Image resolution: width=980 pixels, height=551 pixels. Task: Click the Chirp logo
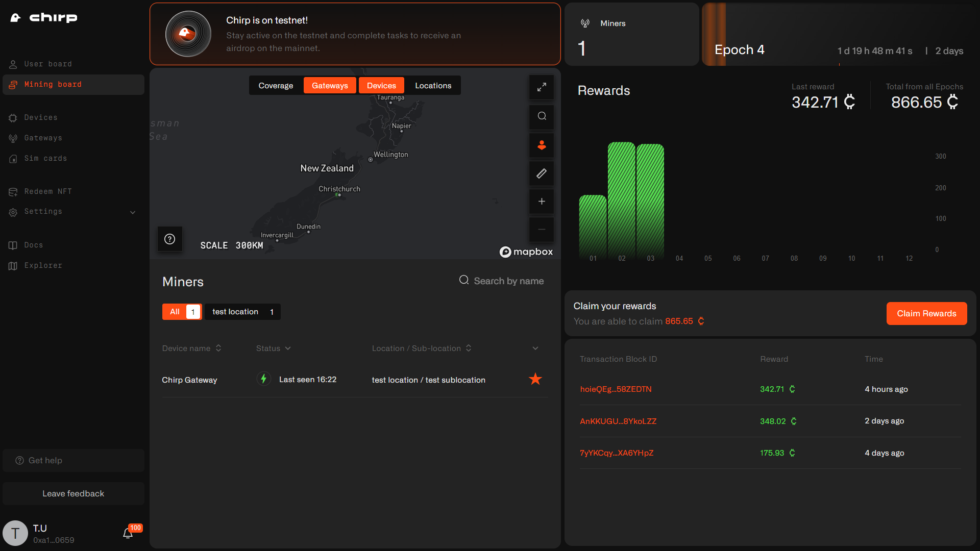point(44,18)
